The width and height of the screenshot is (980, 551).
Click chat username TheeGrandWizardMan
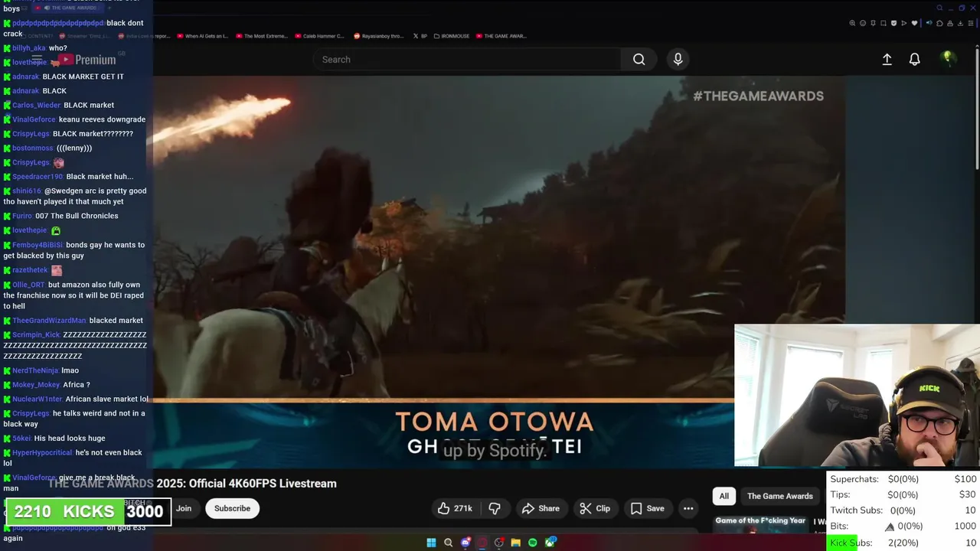[49, 320]
